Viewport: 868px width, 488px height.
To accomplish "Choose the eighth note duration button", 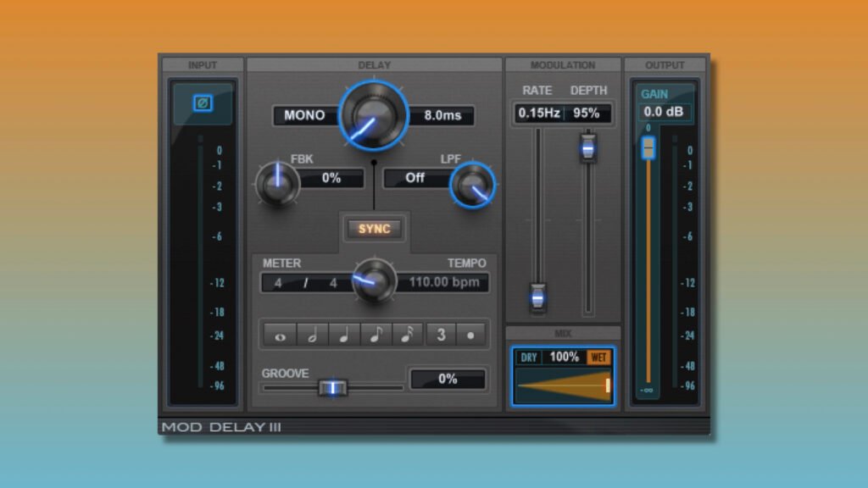I will [x=376, y=335].
